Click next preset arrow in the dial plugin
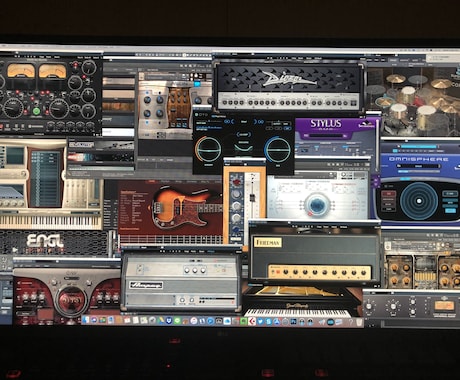This screenshot has width=460, height=380. coord(256,122)
